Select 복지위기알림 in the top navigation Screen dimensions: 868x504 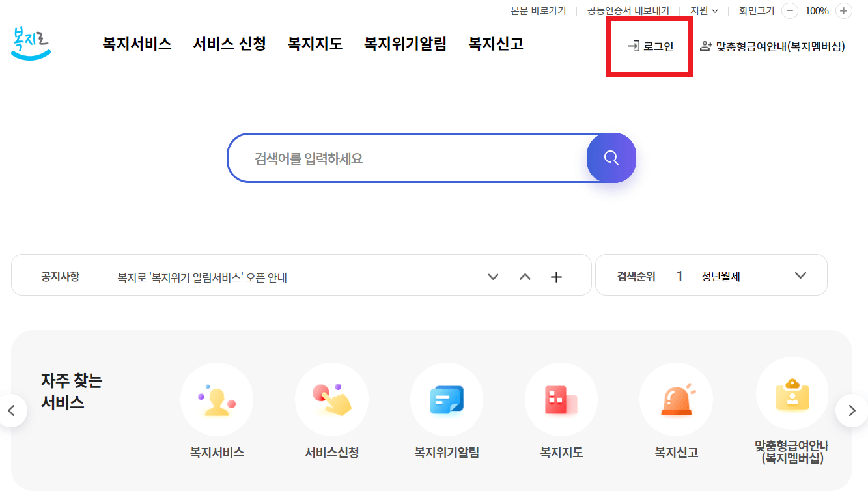coord(405,43)
